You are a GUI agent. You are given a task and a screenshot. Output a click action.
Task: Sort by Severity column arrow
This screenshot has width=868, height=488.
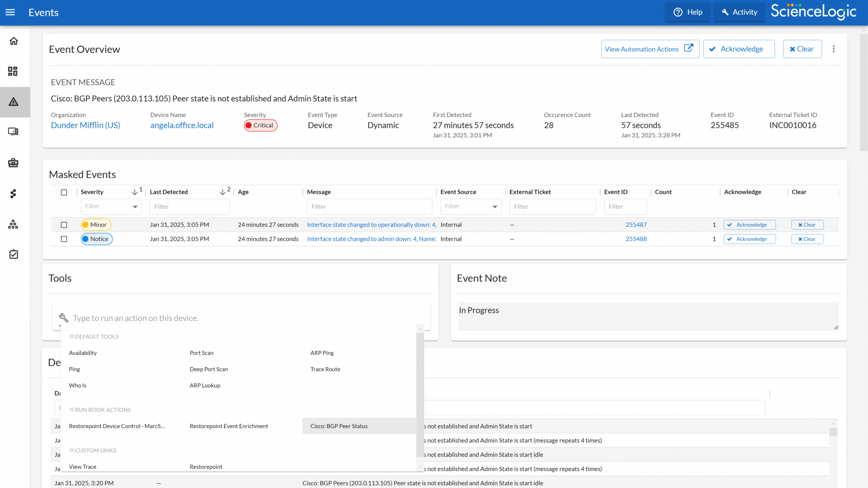[x=135, y=192]
